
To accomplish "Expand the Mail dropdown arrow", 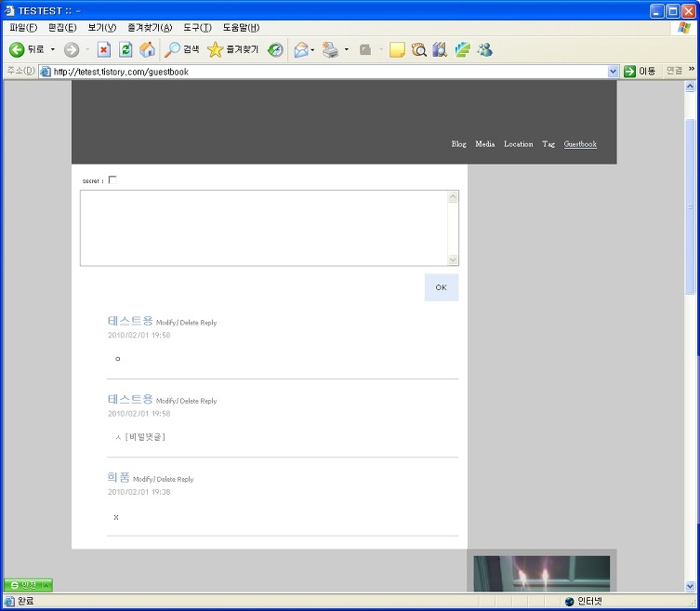I will coord(312,49).
